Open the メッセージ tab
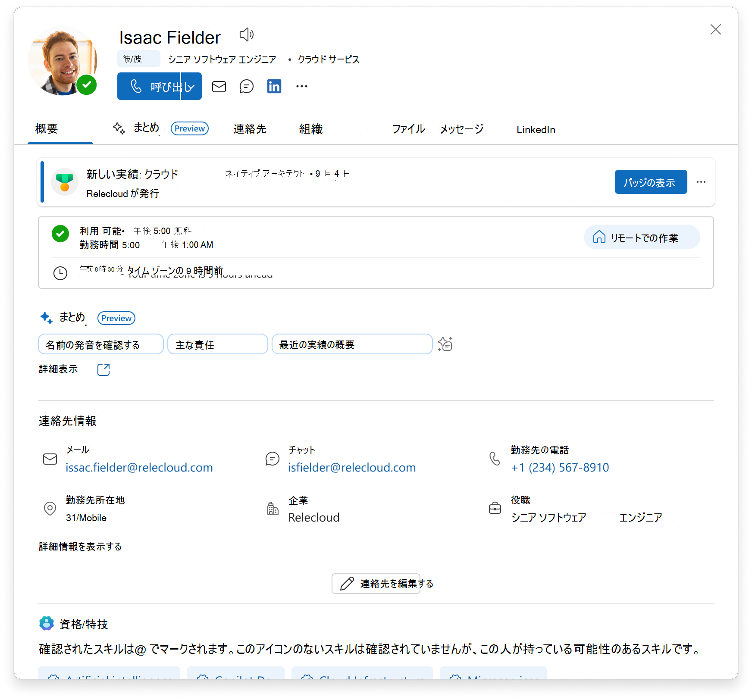This screenshot has width=752, height=700. (x=462, y=129)
